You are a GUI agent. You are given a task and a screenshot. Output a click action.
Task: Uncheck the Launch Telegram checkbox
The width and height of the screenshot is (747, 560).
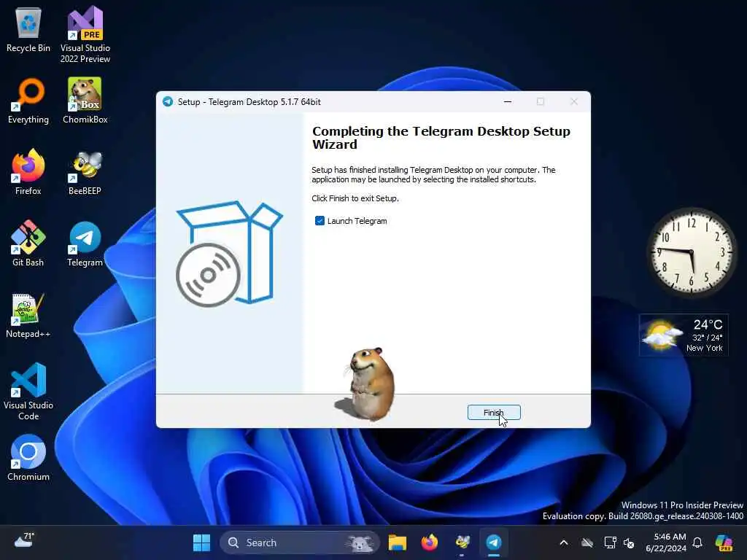(x=320, y=220)
